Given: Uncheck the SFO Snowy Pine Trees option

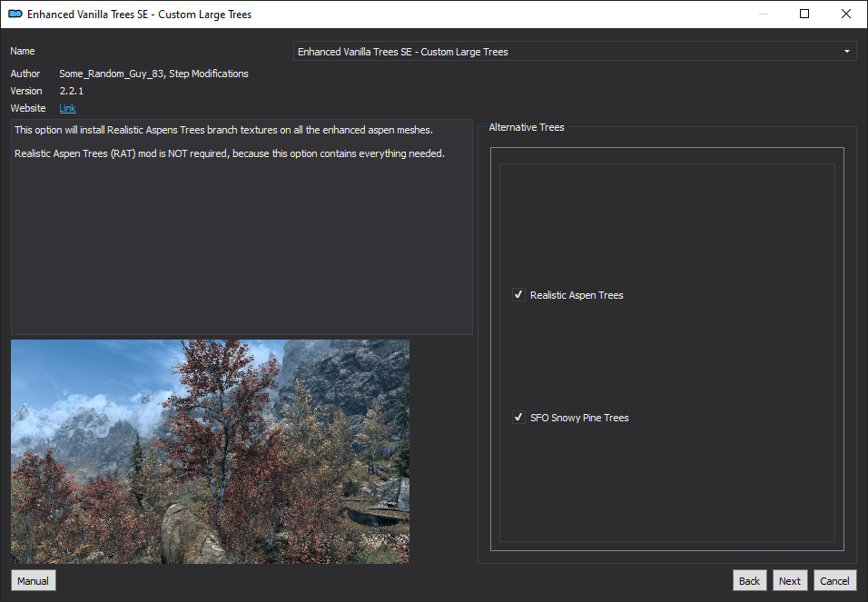Looking at the screenshot, I should pyautogui.click(x=518, y=417).
